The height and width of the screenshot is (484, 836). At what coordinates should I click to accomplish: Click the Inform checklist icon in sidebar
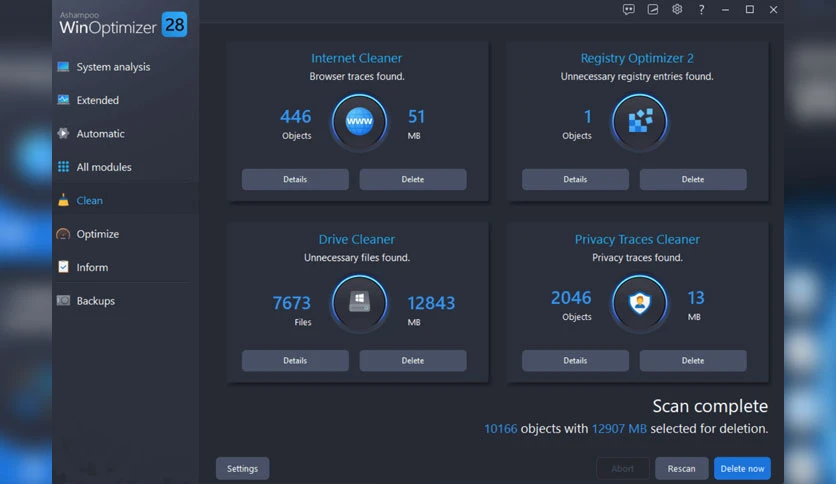point(63,267)
